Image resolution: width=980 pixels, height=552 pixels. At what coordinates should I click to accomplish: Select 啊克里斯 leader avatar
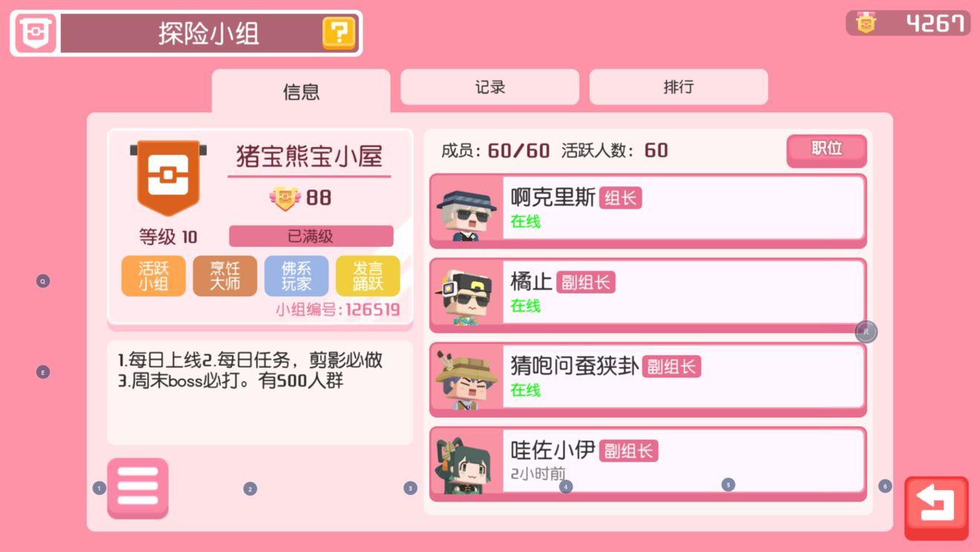(467, 210)
